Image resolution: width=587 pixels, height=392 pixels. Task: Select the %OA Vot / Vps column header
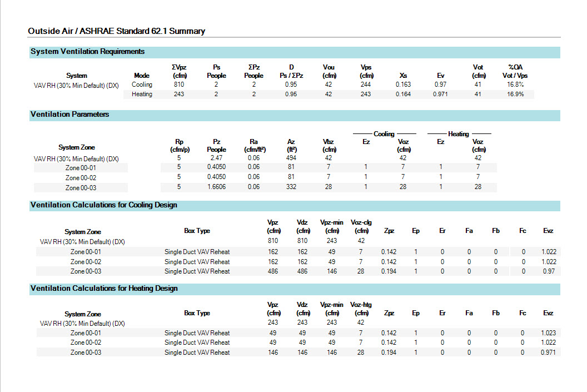(515, 71)
